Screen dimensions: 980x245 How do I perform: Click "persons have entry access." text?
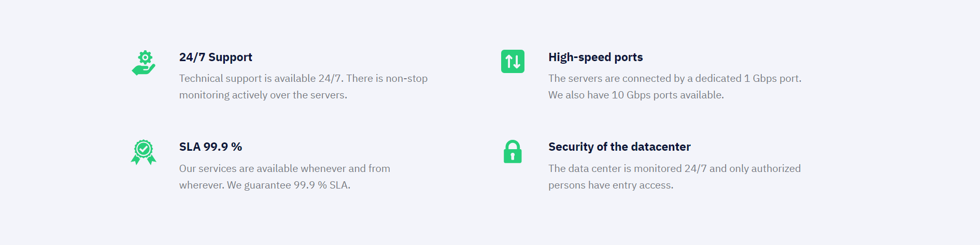click(x=611, y=185)
